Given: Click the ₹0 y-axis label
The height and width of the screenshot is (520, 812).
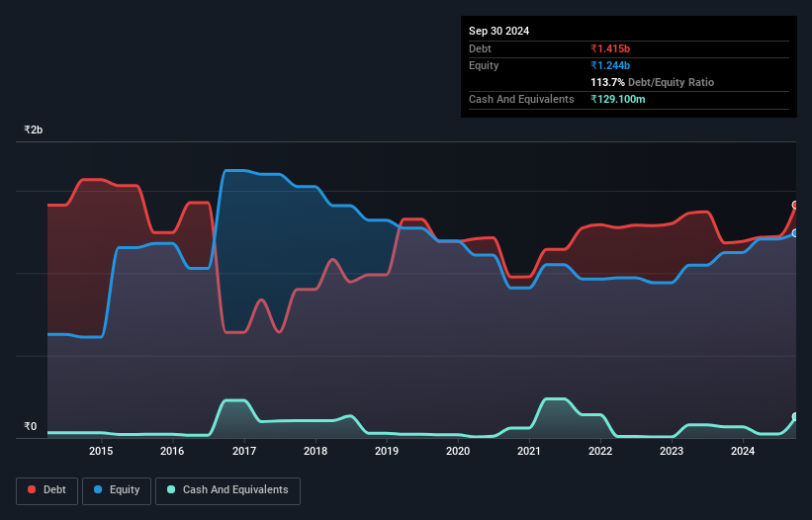Looking at the screenshot, I should 30,426.
